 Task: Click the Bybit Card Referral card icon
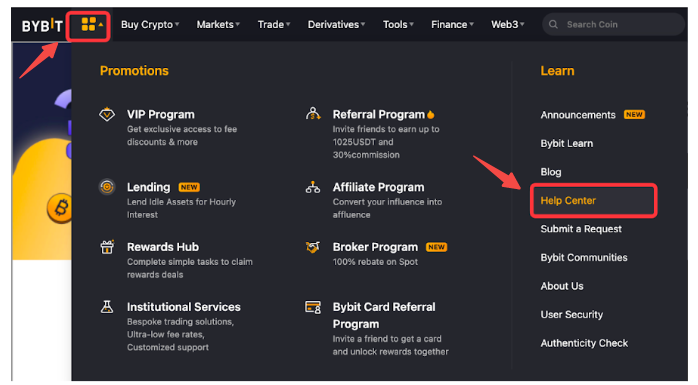pyautogui.click(x=313, y=307)
